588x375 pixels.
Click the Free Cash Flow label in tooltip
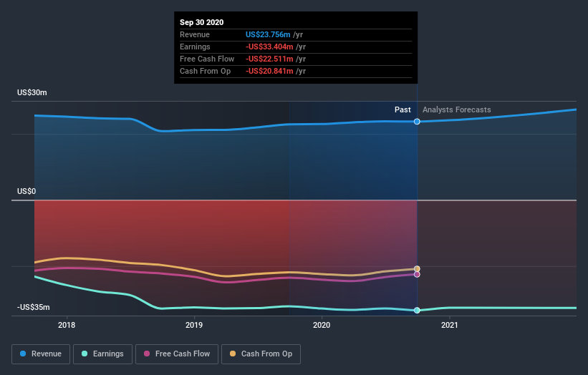coord(207,59)
